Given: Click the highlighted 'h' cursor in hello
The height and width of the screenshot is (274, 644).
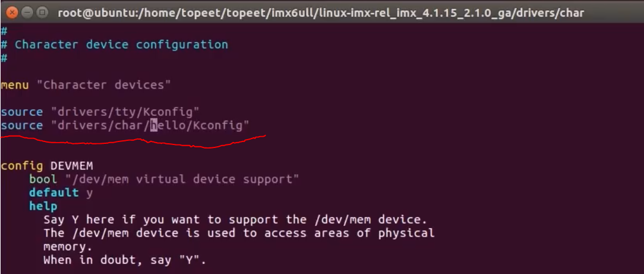Looking at the screenshot, I should (x=154, y=125).
